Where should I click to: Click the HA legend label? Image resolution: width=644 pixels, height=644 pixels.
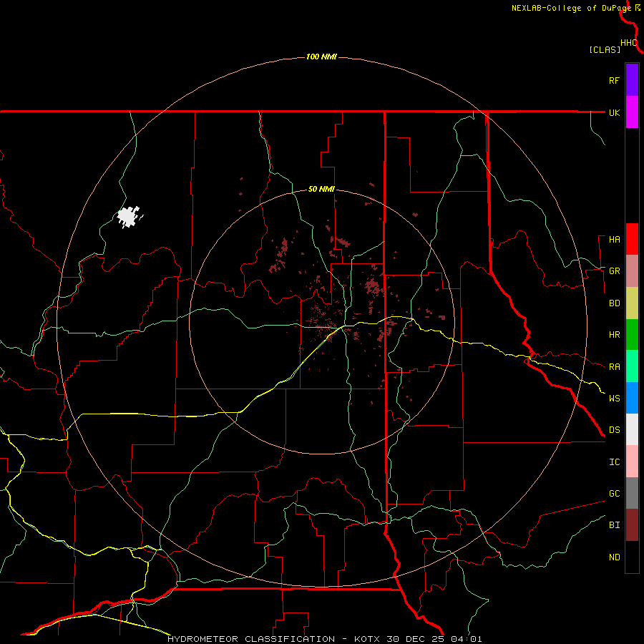[x=614, y=240]
